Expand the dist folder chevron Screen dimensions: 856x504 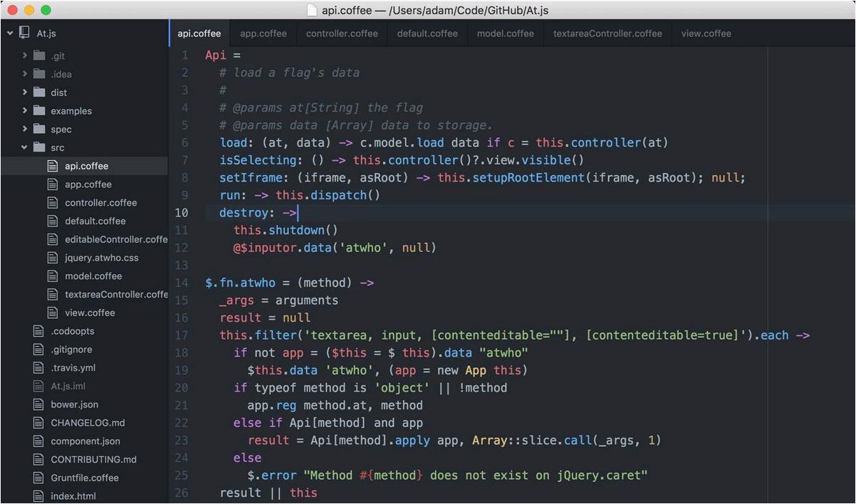25,93
